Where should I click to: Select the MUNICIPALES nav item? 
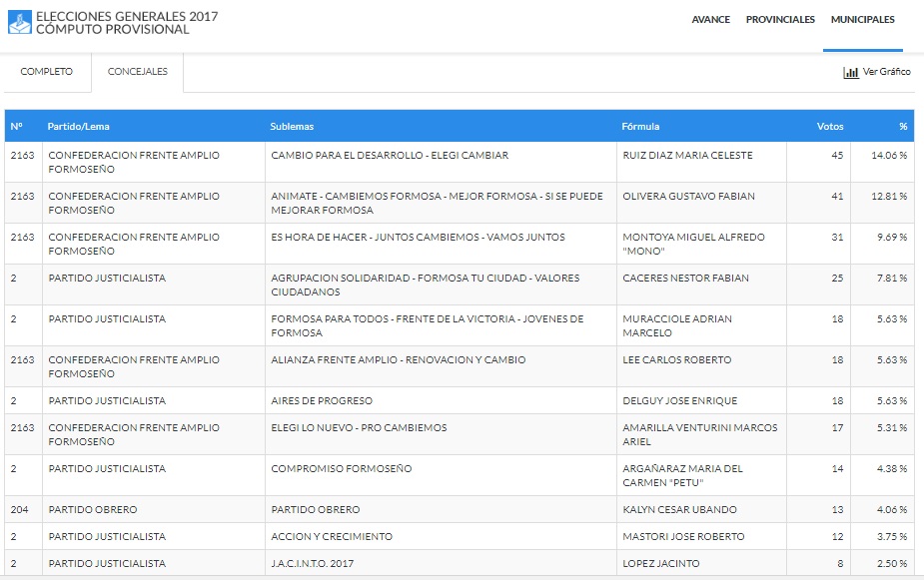coord(863,20)
